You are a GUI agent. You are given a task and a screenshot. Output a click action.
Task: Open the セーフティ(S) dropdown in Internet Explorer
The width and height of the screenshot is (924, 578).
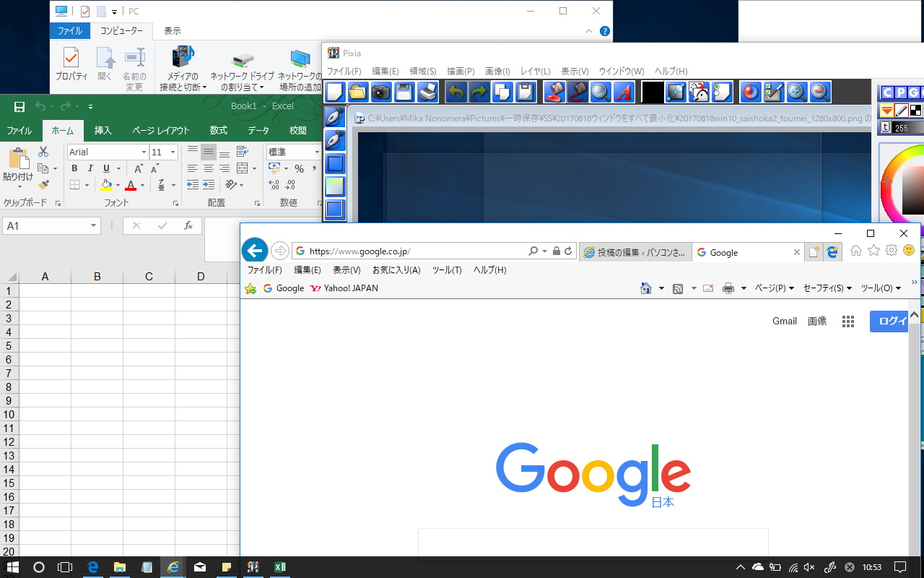827,288
